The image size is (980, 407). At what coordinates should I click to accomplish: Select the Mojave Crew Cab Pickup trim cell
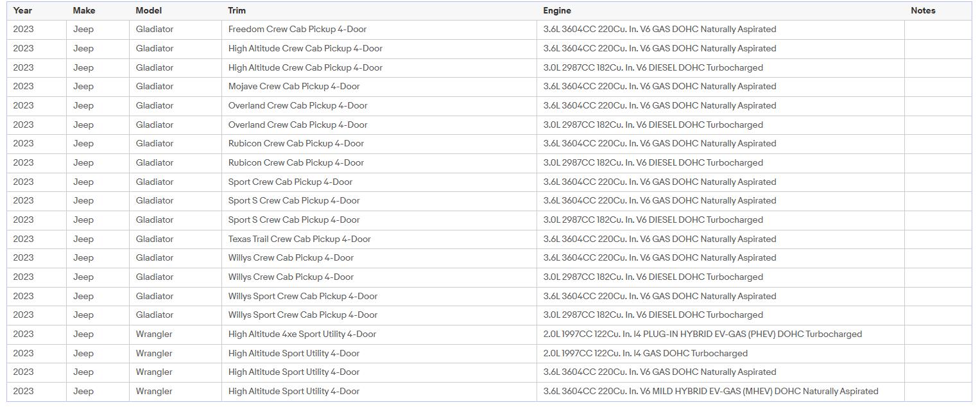(x=294, y=87)
